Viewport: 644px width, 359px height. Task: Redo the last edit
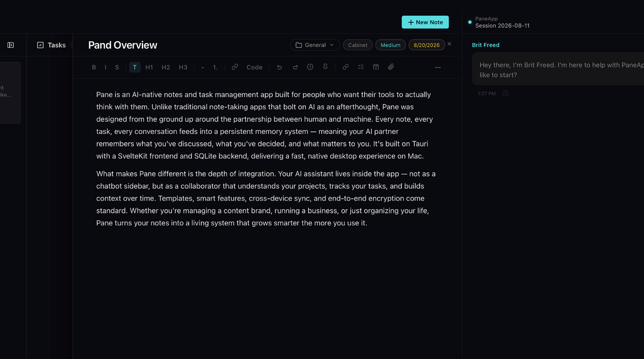pos(295,67)
